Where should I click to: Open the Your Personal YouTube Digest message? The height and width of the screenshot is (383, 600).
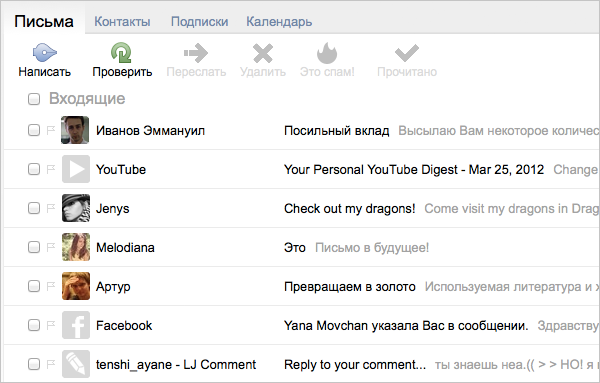[x=414, y=169]
